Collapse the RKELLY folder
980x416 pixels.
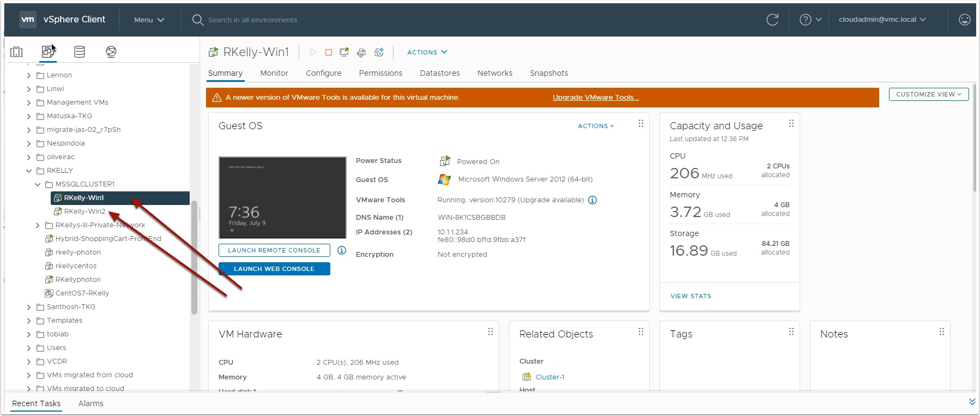[x=29, y=171]
